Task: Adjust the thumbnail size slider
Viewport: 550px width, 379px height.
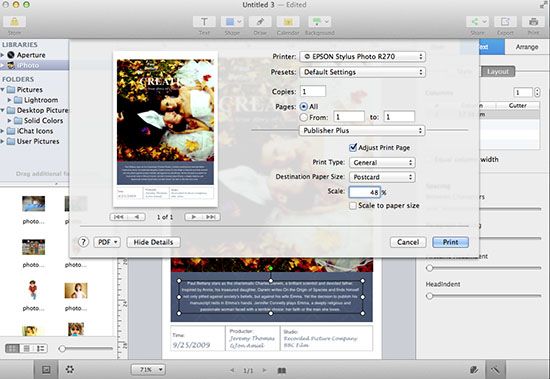Action: point(62,348)
